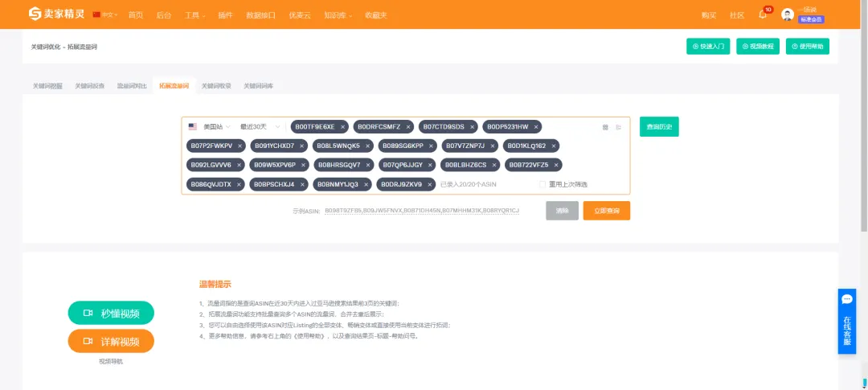The image size is (868, 390).
Task: Remove ASIN B0DP5231HW tag
Action: (x=536, y=127)
